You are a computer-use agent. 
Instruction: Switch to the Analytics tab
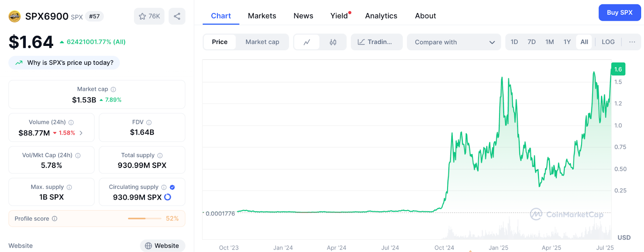point(381,16)
